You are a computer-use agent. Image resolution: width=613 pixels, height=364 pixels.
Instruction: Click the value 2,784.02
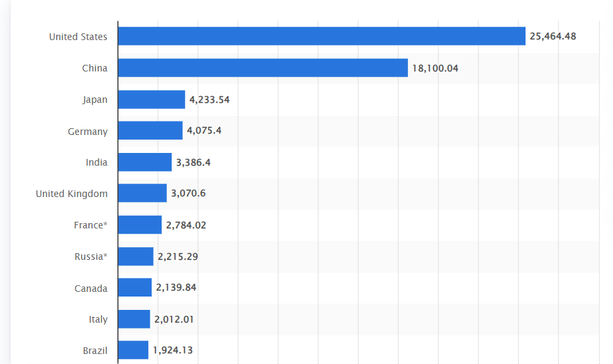click(x=186, y=225)
